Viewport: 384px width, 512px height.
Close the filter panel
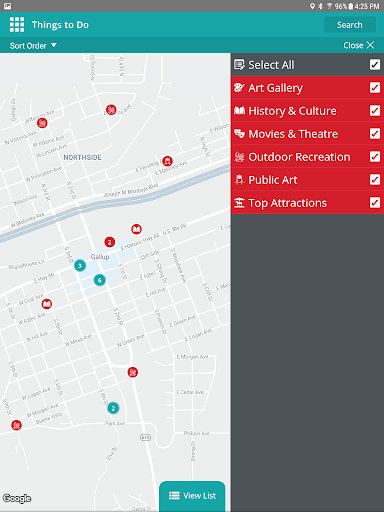359,45
